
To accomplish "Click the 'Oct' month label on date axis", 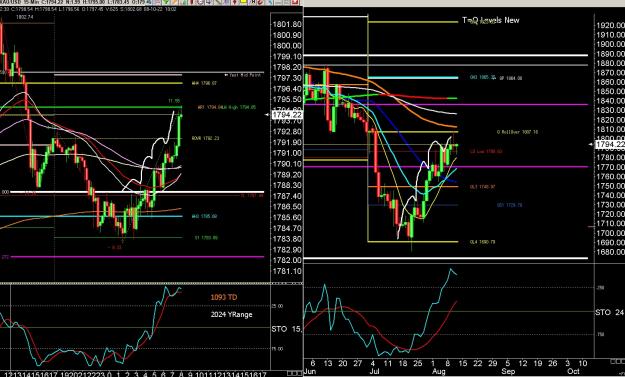I will [x=574, y=371].
